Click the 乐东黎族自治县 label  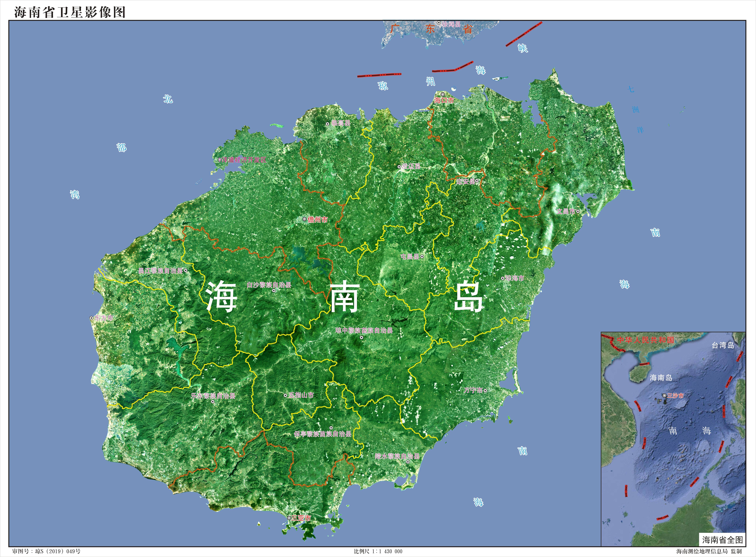(x=213, y=396)
